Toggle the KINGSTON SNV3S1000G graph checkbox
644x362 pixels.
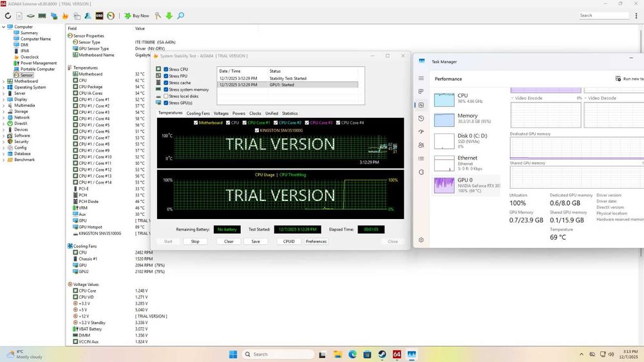tap(257, 130)
